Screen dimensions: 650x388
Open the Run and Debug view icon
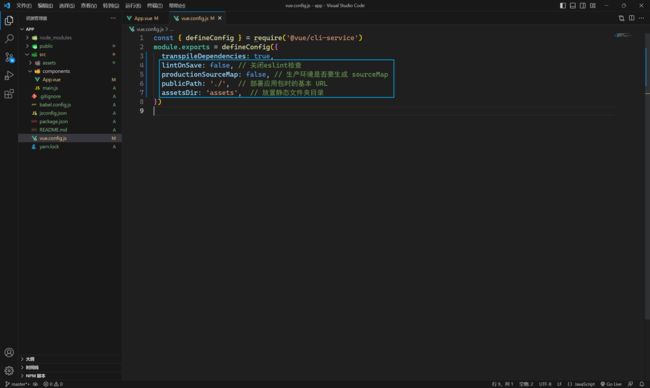click(x=9, y=75)
